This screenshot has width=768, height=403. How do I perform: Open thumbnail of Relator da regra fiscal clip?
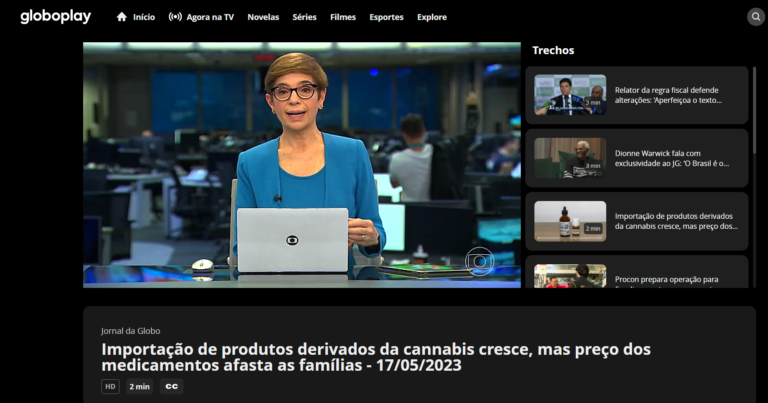tap(570, 95)
